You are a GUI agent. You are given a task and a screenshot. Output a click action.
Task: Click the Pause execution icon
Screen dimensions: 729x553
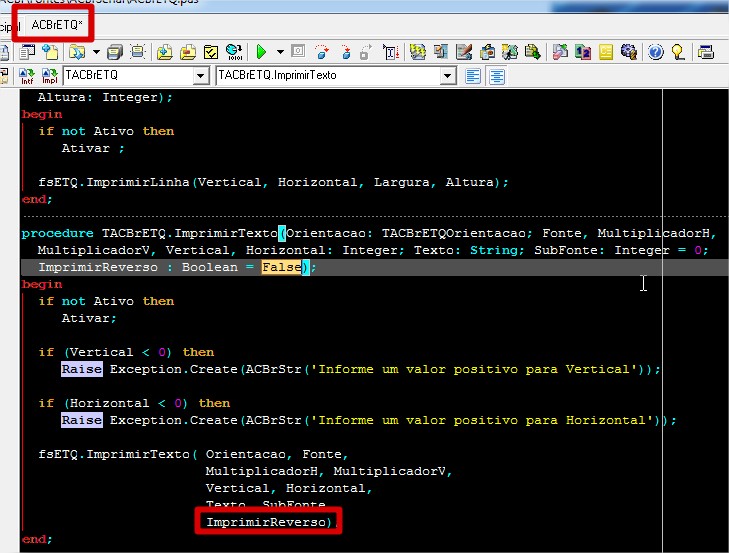coord(298,51)
